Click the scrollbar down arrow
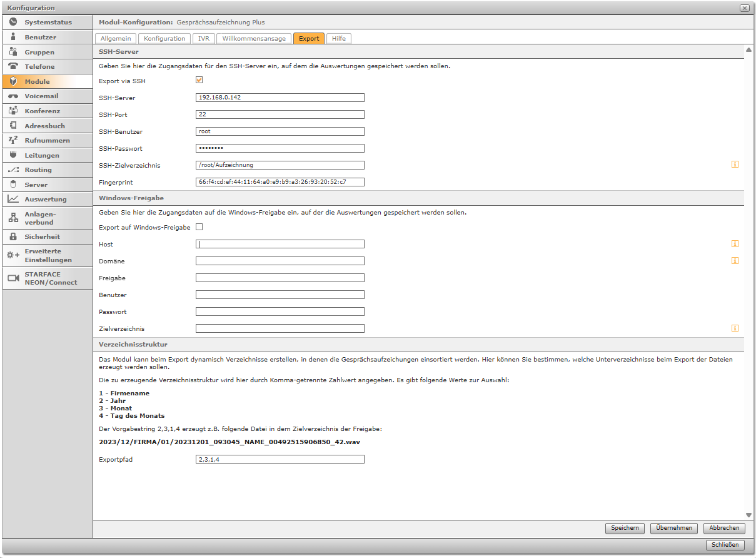Screen dimensions: 756x558 point(748,514)
